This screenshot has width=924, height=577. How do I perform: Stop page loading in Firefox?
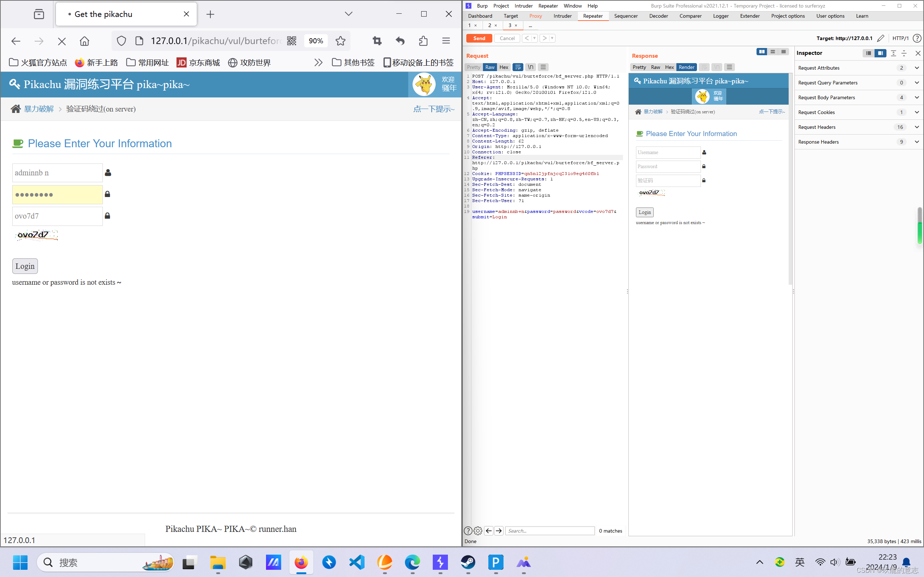click(x=61, y=41)
